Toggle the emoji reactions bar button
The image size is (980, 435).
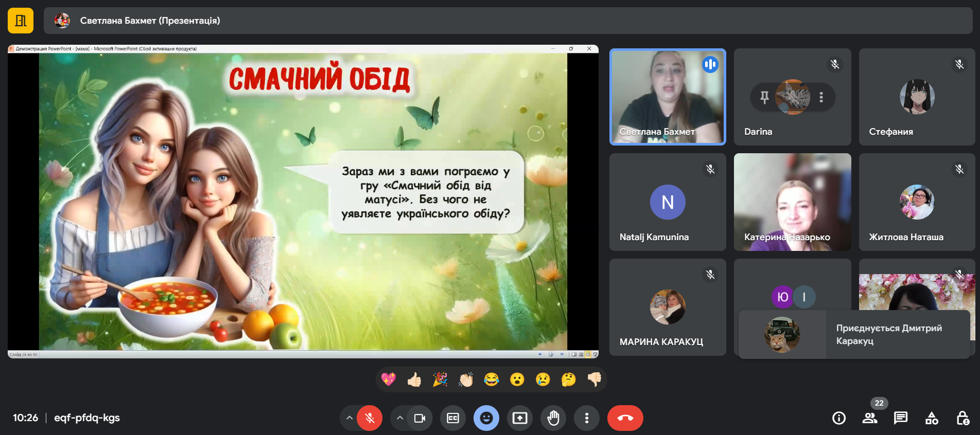(486, 418)
